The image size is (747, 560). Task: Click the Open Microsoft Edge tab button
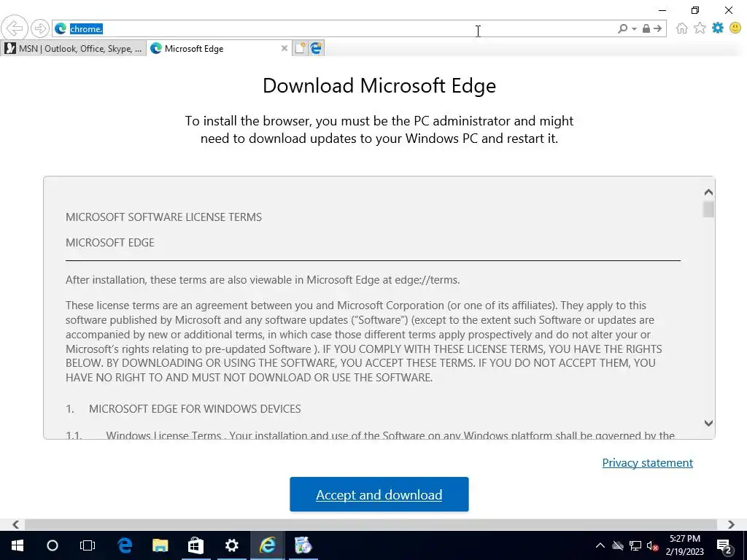coord(317,48)
